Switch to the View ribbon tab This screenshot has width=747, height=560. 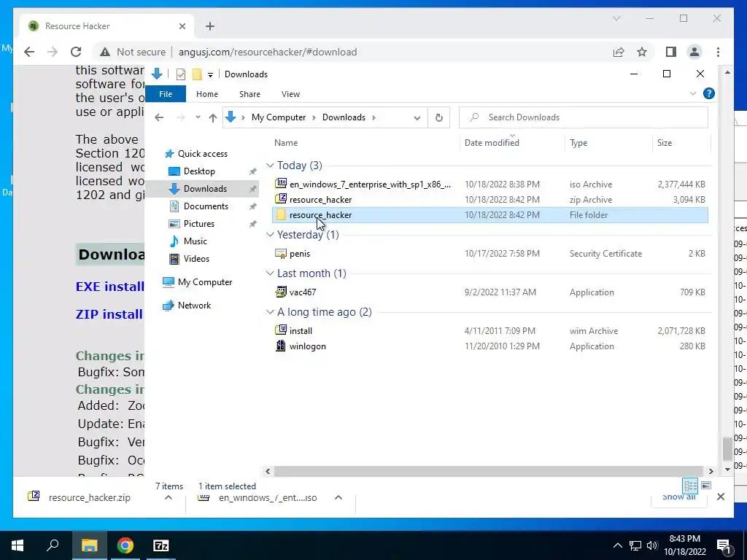[x=290, y=94]
